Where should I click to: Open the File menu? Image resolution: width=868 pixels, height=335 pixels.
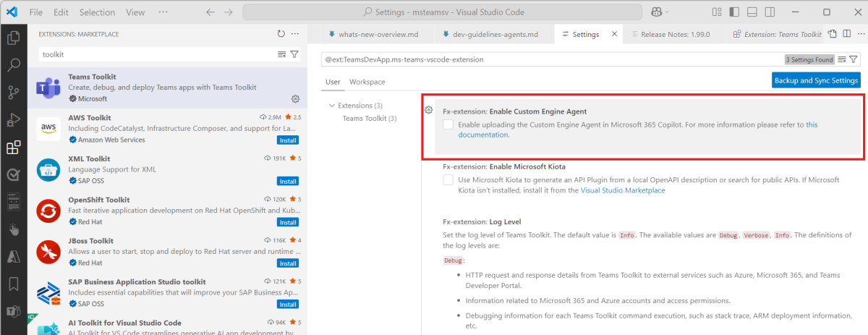point(36,12)
